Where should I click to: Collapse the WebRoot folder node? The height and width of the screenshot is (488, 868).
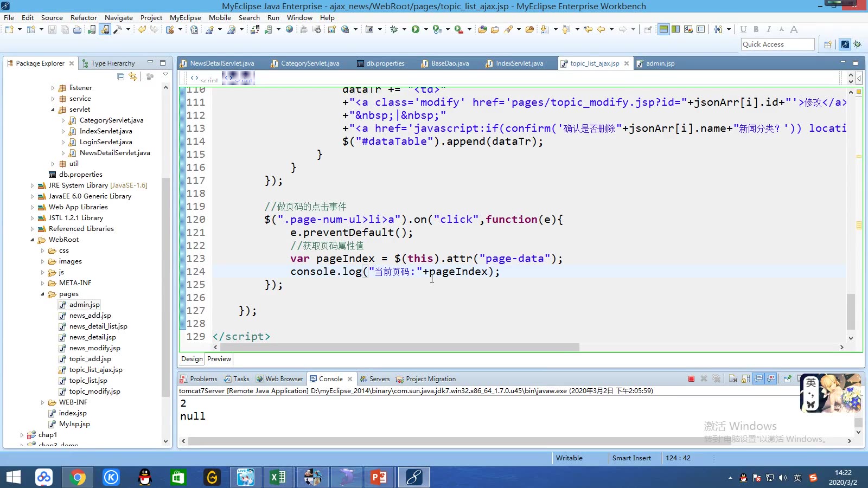[x=32, y=240]
